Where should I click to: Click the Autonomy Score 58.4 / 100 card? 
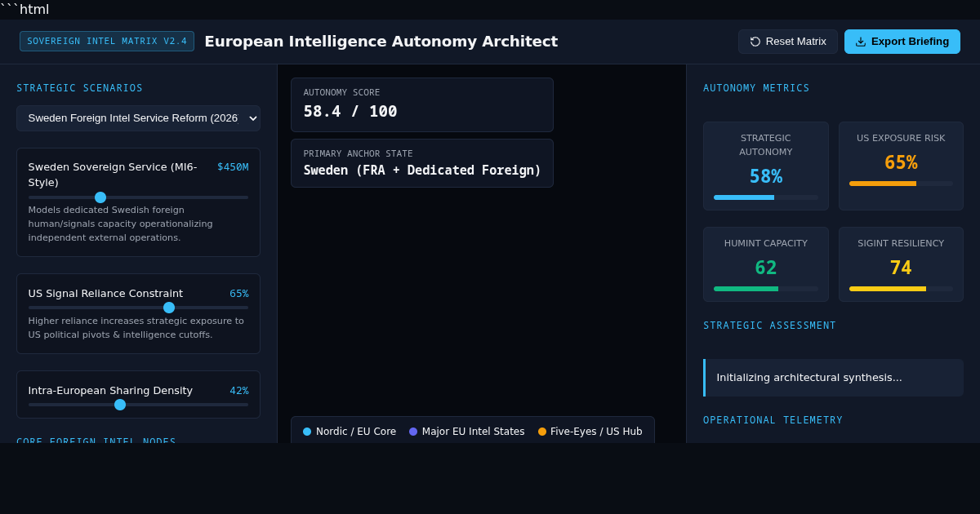[422, 104]
